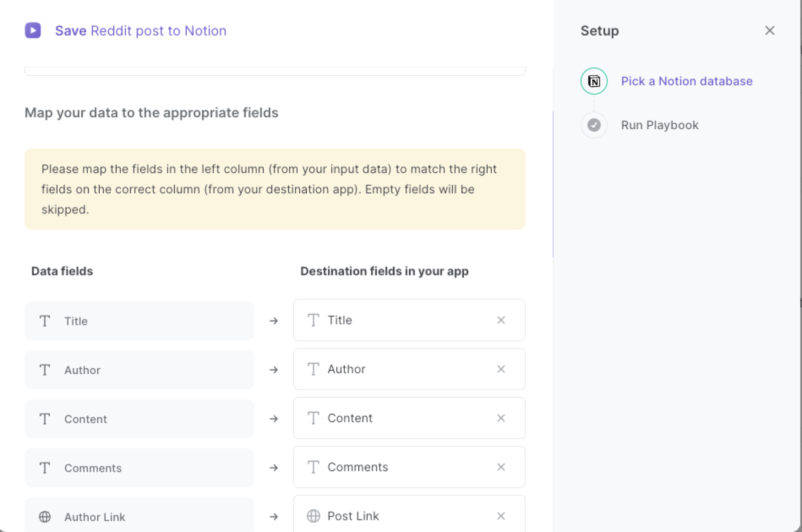802x532 pixels.
Task: Click the arrow icon between the Comments fields
Action: (274, 467)
